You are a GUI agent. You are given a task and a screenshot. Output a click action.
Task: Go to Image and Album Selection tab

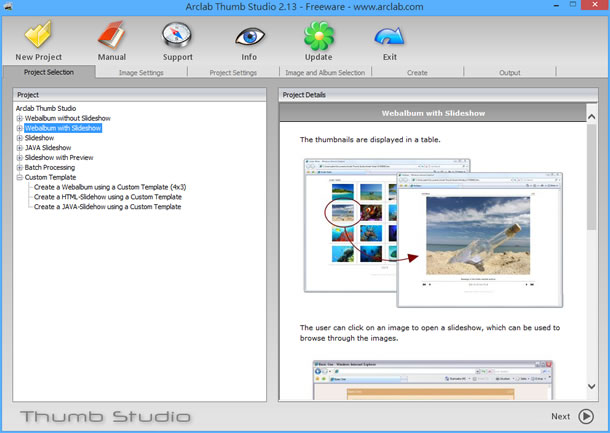325,73
